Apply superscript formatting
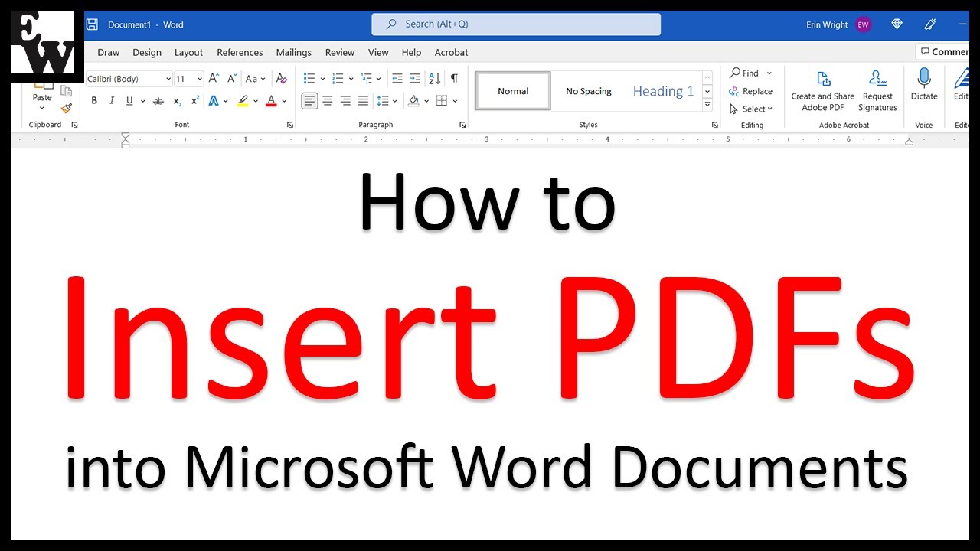Viewport: 980px width, 551px height. pos(195,101)
